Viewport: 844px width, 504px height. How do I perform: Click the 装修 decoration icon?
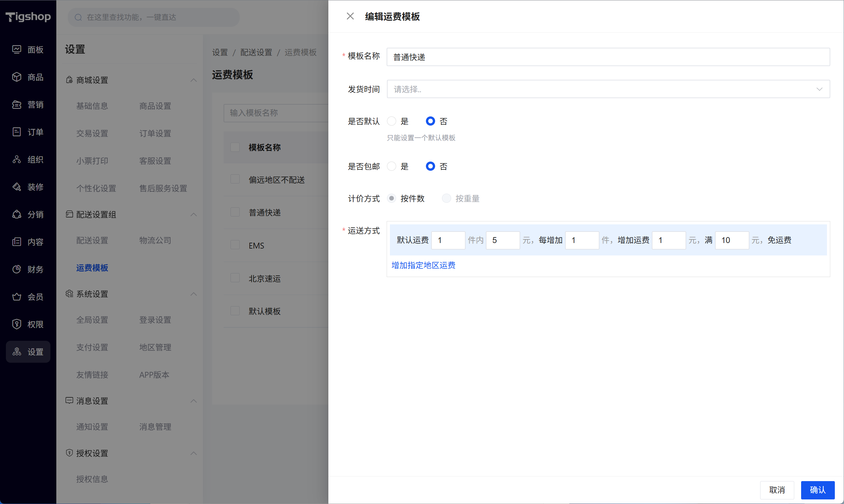coord(17,187)
